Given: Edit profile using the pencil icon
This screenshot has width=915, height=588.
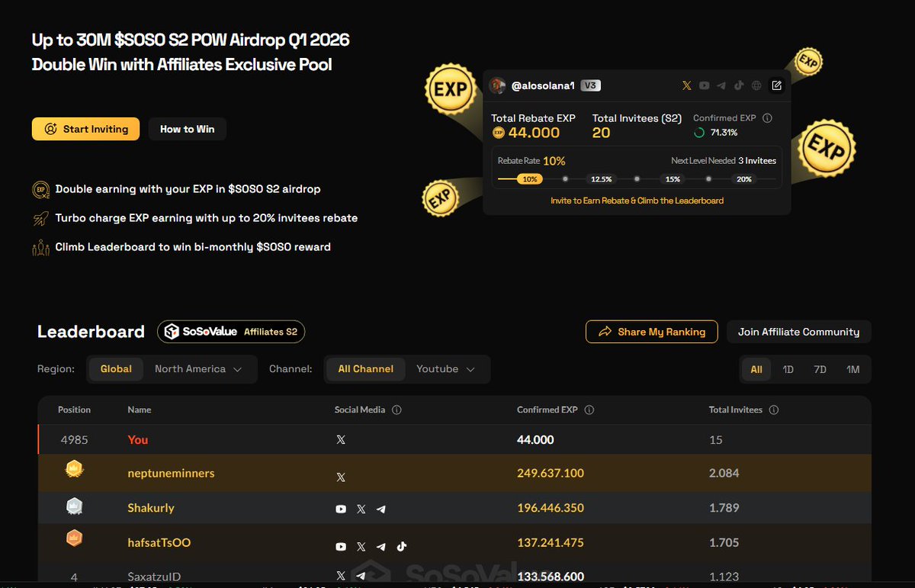Looking at the screenshot, I should tap(777, 85).
